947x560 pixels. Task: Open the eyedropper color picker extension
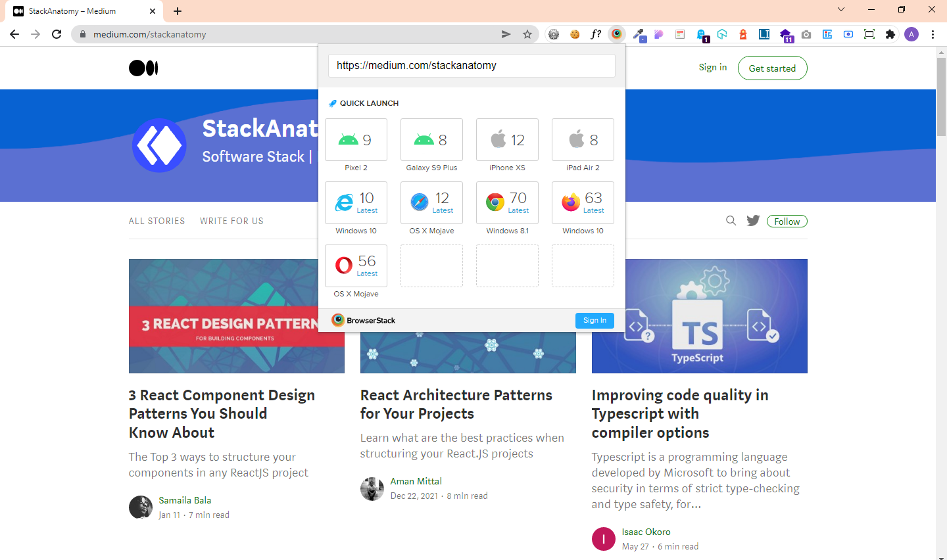pyautogui.click(x=638, y=34)
